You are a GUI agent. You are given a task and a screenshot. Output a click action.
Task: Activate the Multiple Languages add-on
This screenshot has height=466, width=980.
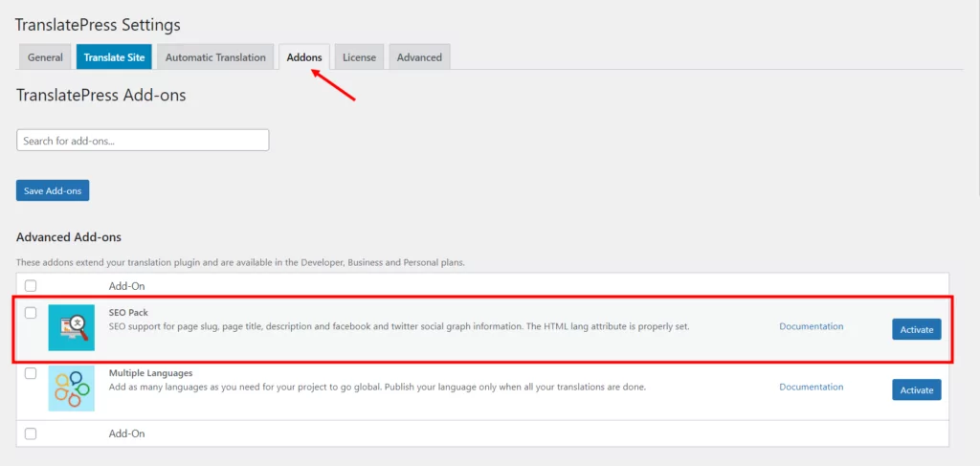point(916,389)
